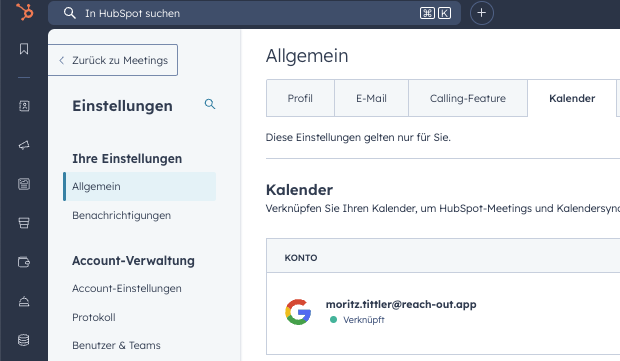The image size is (620, 361).
Task: Open the Content icon in sidebar
Action: click(24, 184)
